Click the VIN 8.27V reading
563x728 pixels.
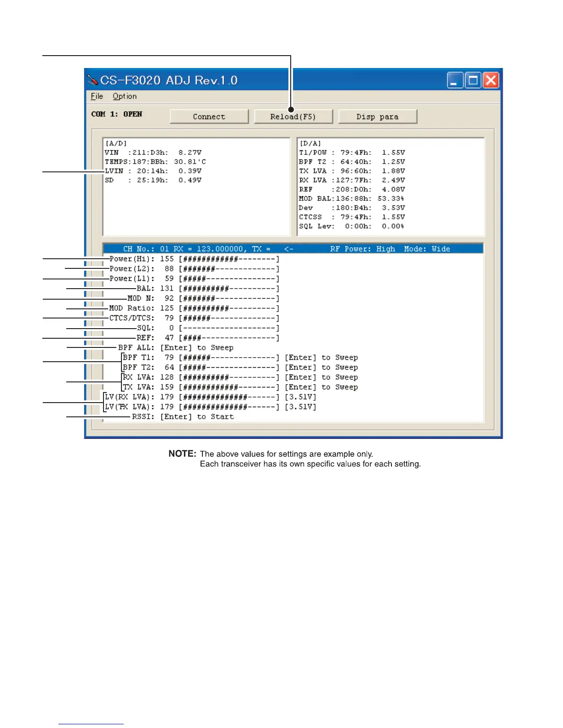point(153,153)
